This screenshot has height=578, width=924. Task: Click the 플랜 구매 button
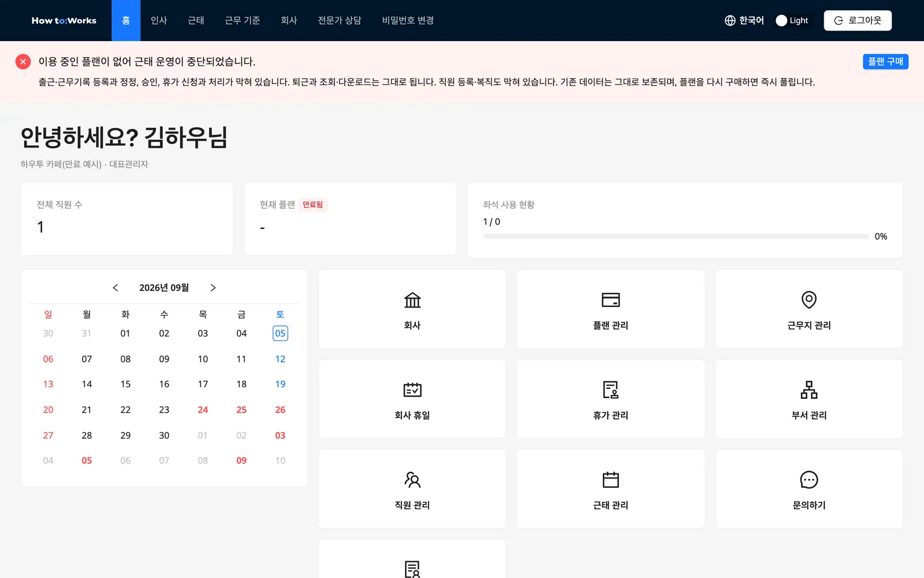click(x=885, y=61)
